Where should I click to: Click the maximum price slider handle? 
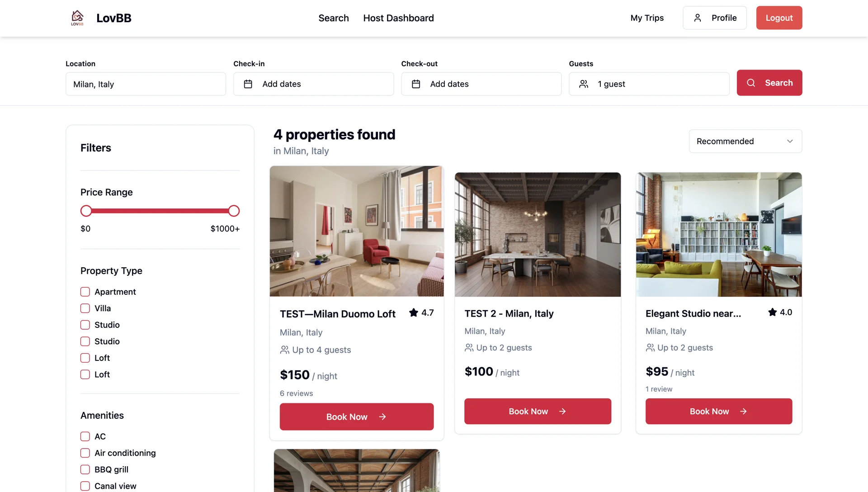(x=234, y=211)
